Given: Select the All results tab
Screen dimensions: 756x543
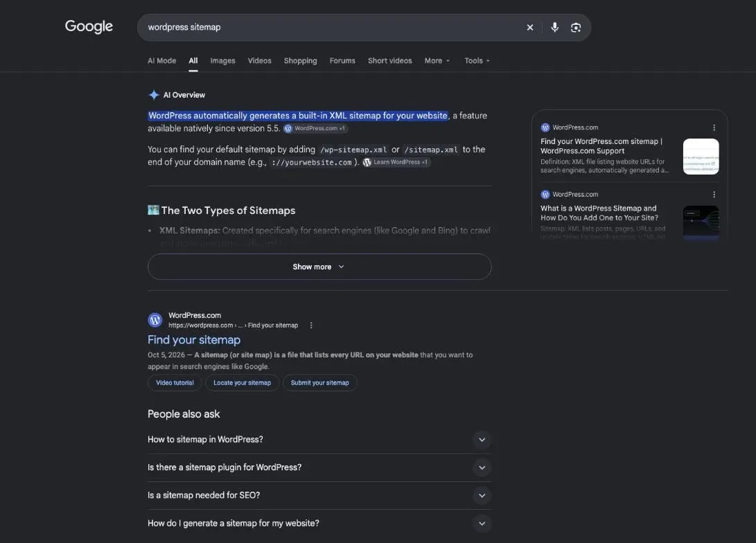Looking at the screenshot, I should click(x=193, y=61).
